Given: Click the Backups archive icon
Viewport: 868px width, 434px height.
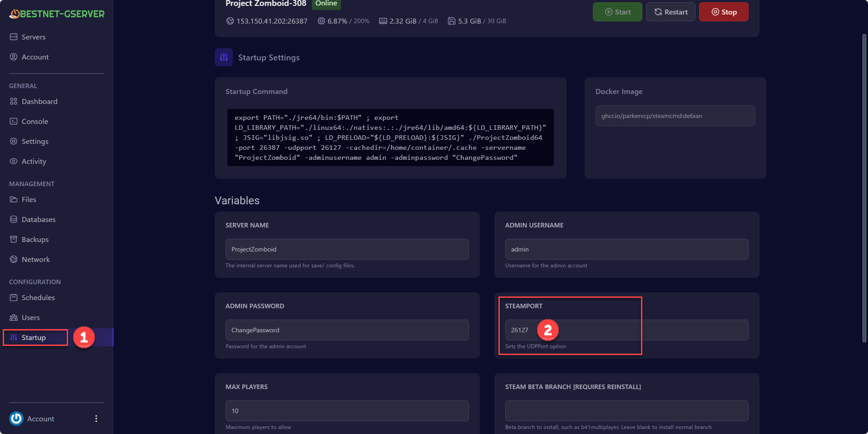Looking at the screenshot, I should 14,239.
